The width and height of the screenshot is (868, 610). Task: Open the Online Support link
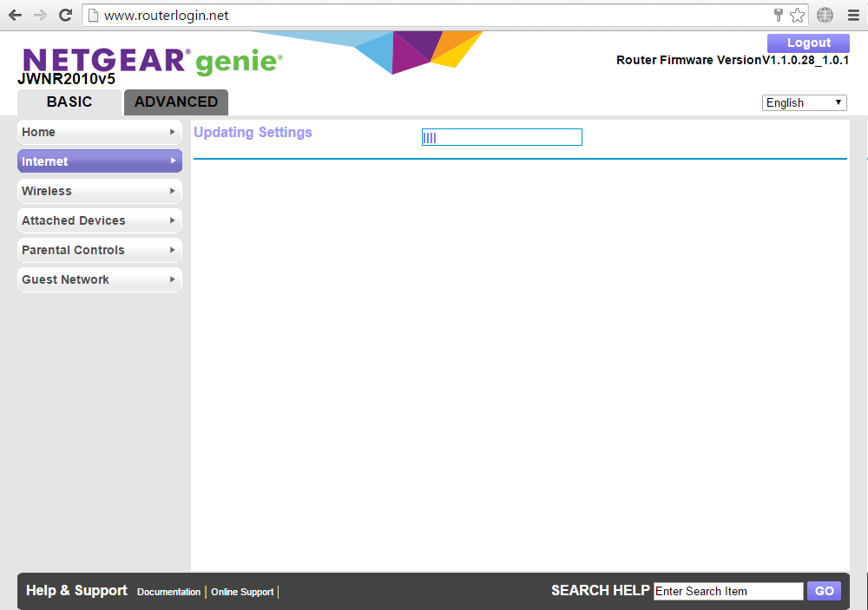coord(242,592)
